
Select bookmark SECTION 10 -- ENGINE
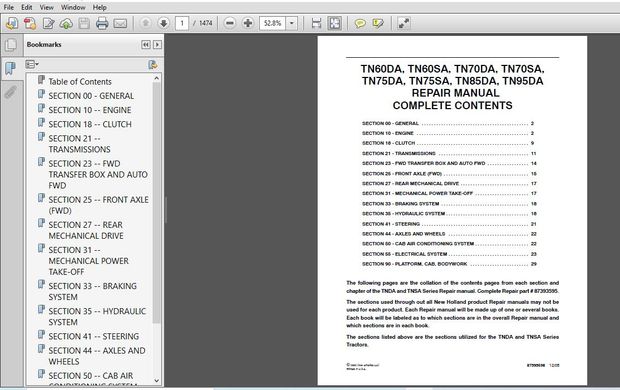click(90, 110)
